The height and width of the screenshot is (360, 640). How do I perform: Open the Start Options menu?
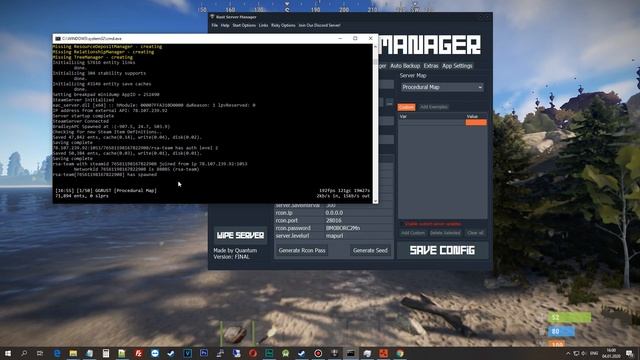[x=244, y=25]
